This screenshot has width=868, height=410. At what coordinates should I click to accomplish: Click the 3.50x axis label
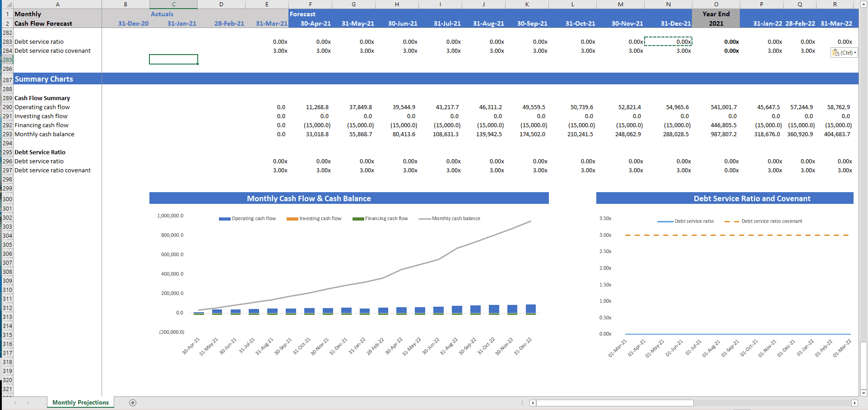605,218
